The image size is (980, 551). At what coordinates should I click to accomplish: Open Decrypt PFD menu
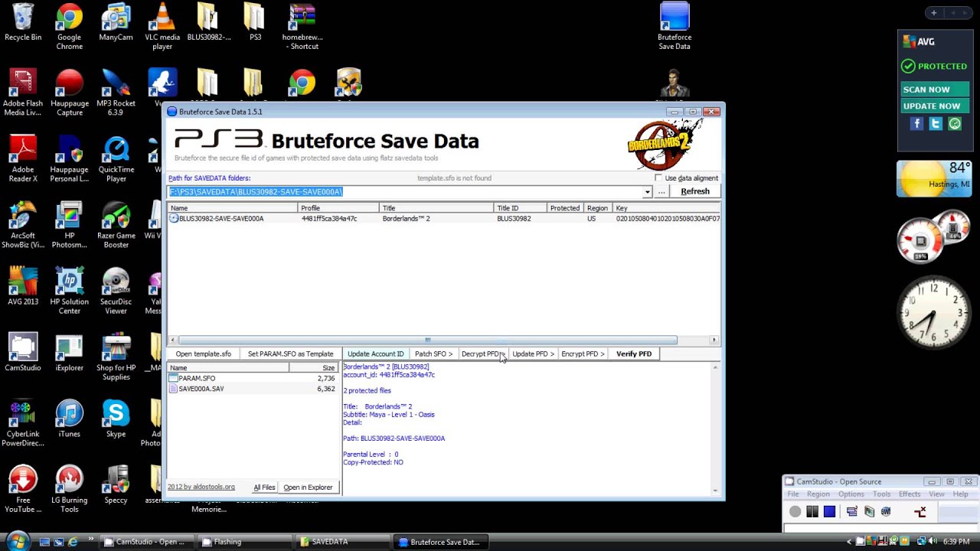(x=483, y=354)
